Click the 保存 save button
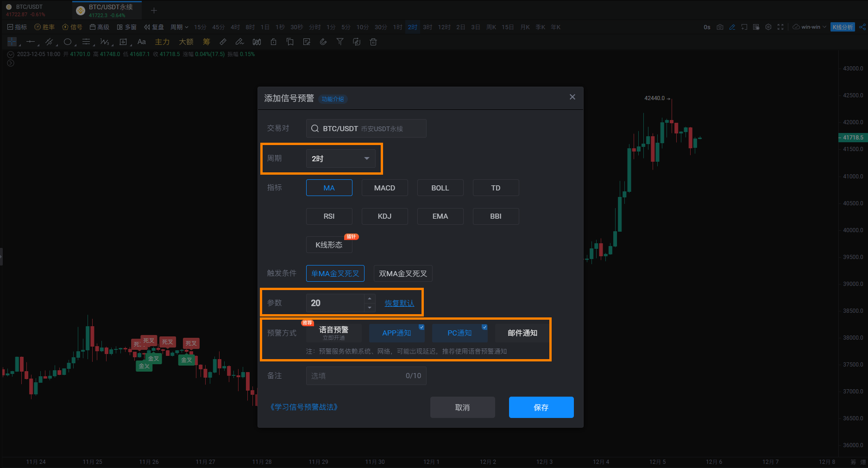Viewport: 868px width, 468px height. 541,407
